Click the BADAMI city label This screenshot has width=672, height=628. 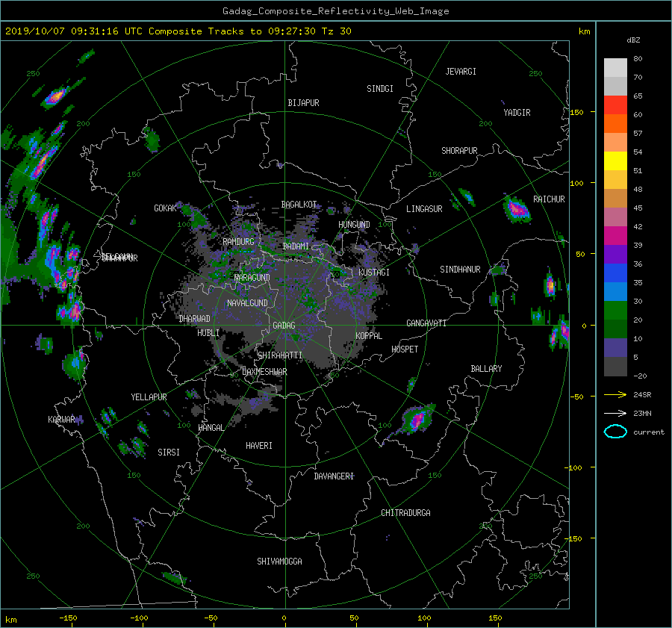[296, 246]
